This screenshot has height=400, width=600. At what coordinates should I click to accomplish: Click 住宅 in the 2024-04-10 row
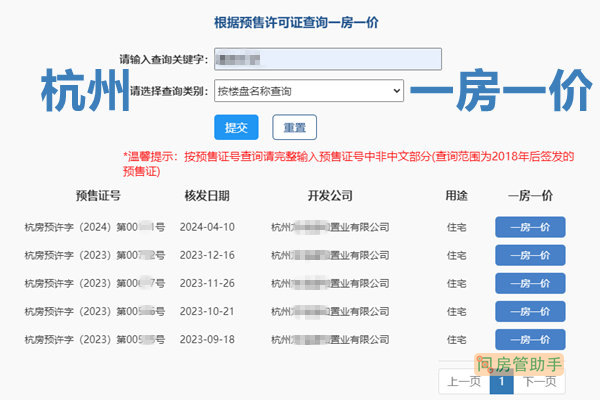click(x=457, y=227)
